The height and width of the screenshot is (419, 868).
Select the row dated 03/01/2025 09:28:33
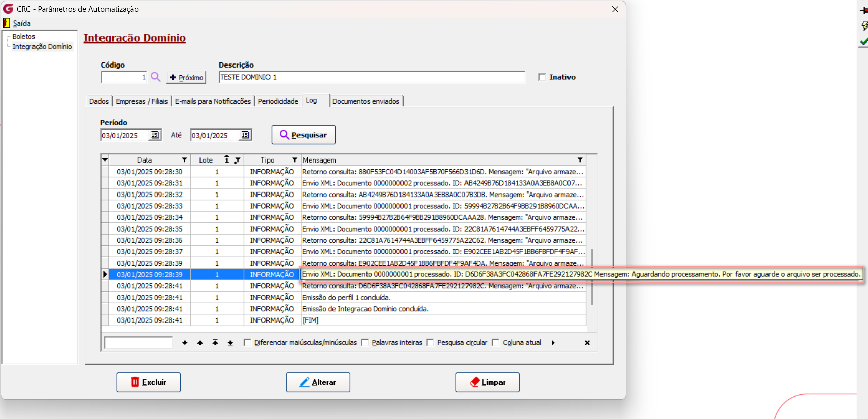tap(344, 206)
